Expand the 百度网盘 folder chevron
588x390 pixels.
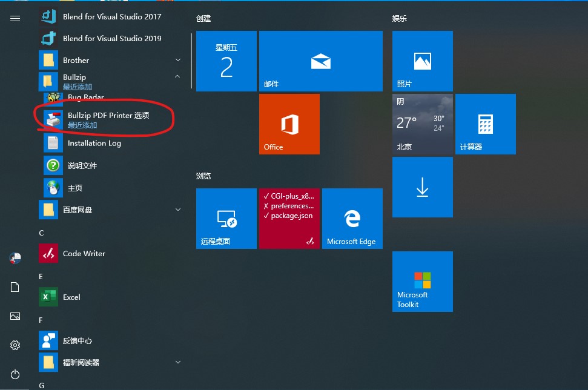point(178,210)
